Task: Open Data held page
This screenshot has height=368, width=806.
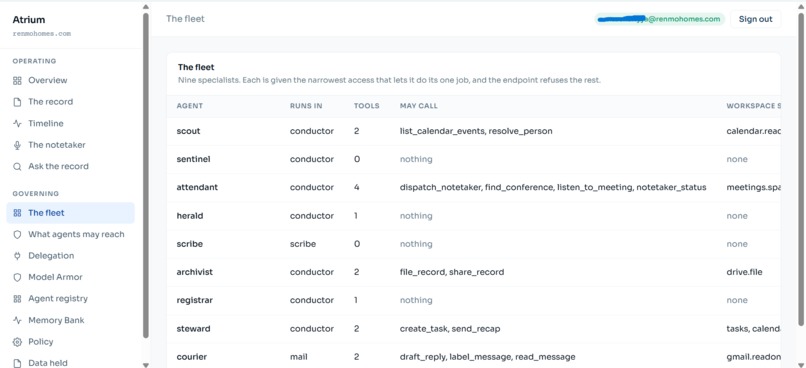Action: coord(48,363)
